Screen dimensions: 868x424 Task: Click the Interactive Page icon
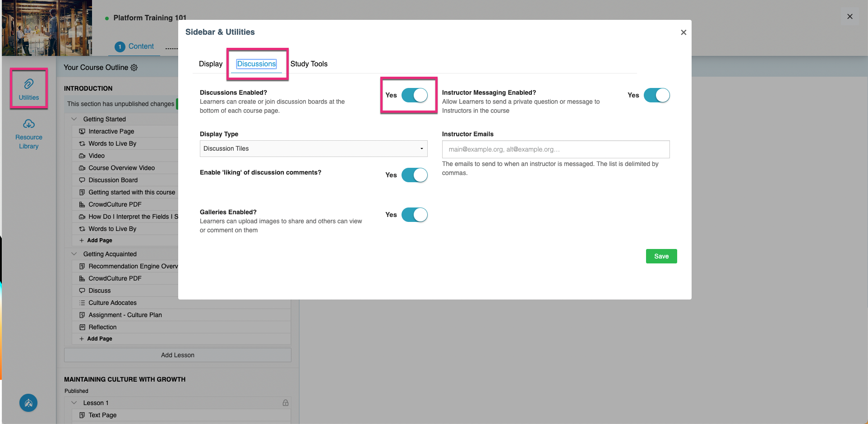[x=82, y=131]
